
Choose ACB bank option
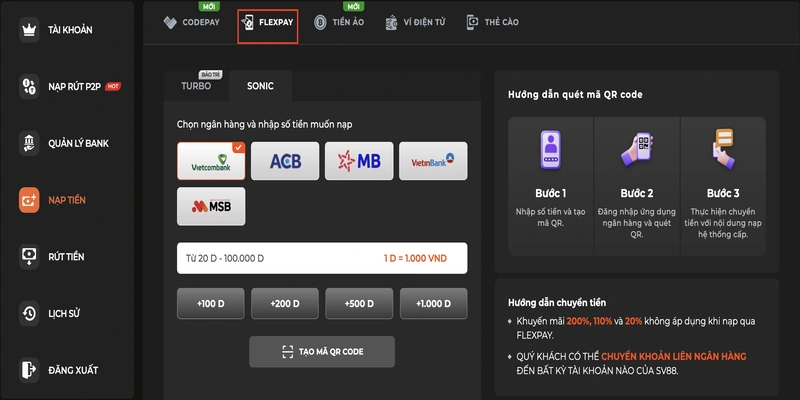pos(285,160)
